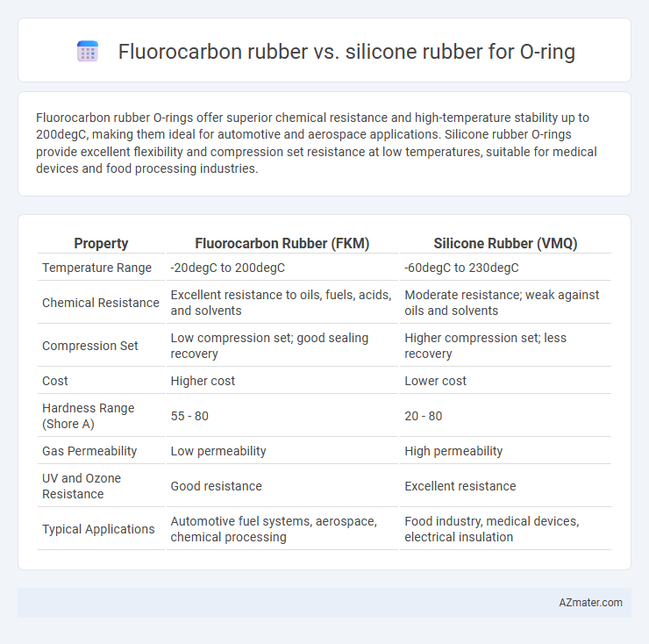The width and height of the screenshot is (649, 644).
Task: Click the 'Lower cost' cell
Action: [x=435, y=381]
